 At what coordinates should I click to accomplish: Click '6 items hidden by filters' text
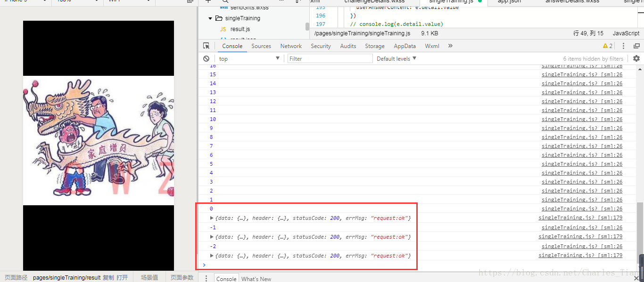click(593, 59)
